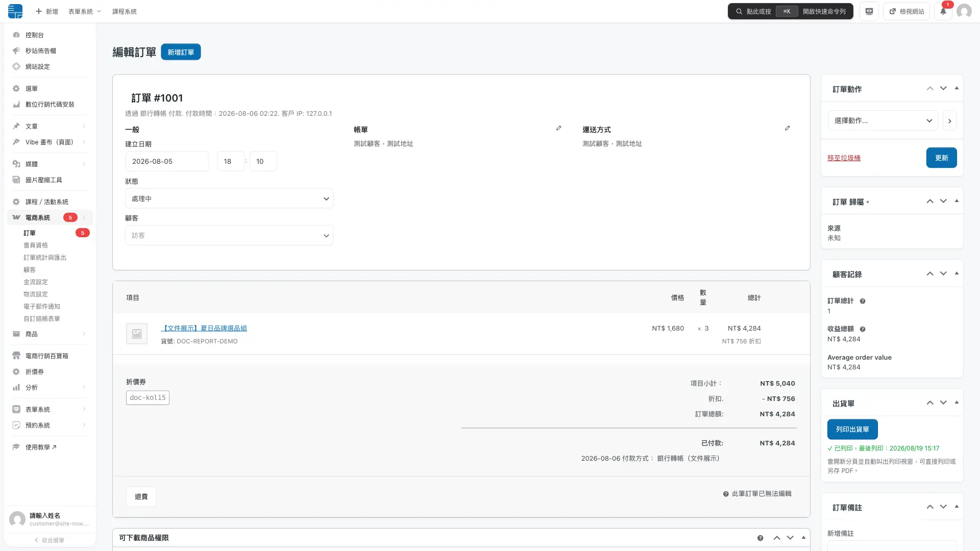Click the 更新 button
The image size is (980, 551).
[941, 158]
